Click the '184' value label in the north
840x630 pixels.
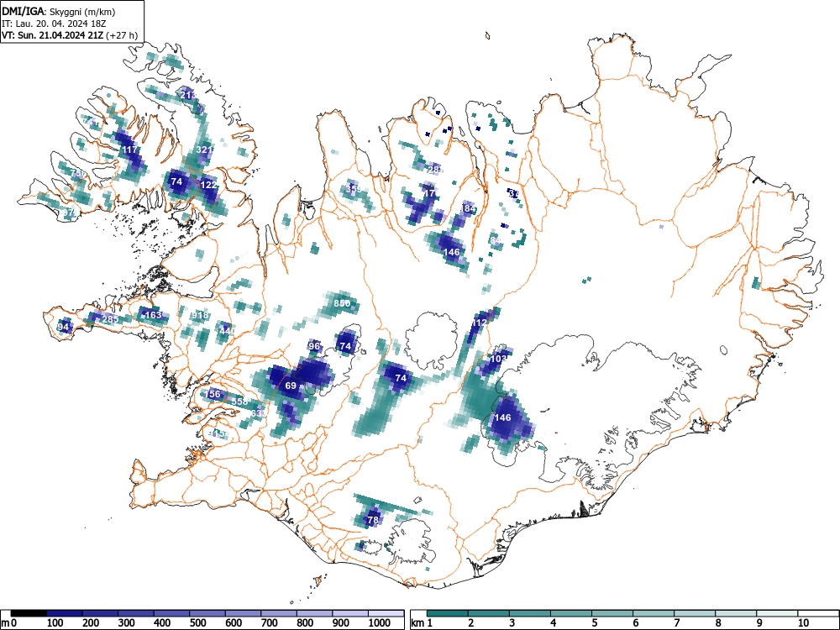(x=468, y=207)
